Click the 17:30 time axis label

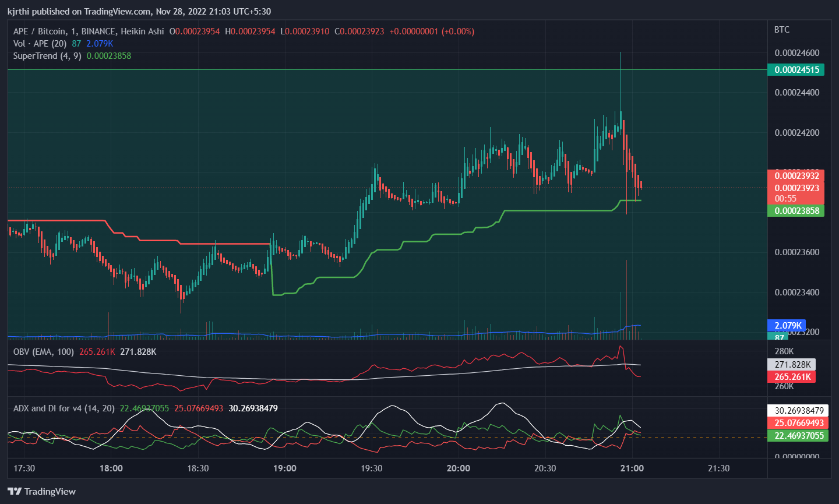(x=24, y=468)
